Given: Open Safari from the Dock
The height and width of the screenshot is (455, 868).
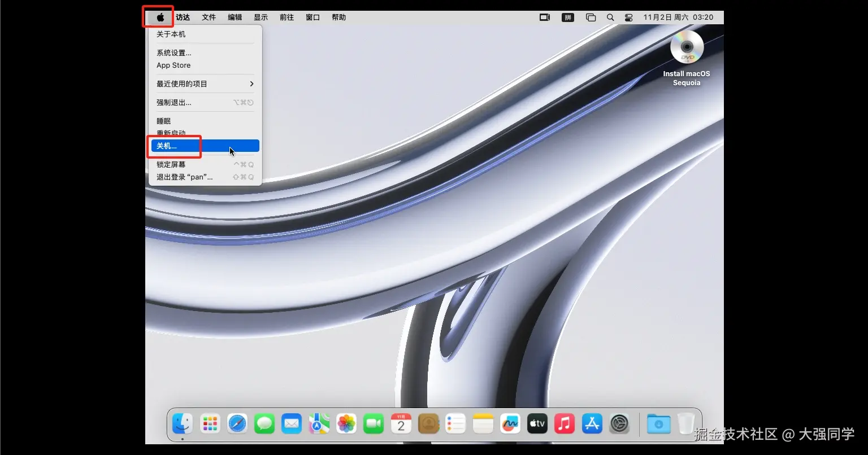Looking at the screenshot, I should click(x=237, y=423).
